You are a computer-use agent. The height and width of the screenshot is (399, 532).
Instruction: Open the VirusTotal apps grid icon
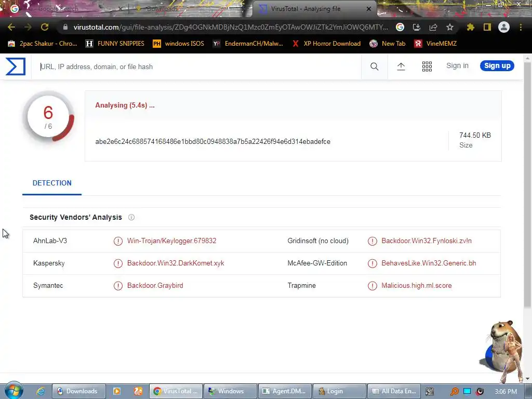pos(427,66)
